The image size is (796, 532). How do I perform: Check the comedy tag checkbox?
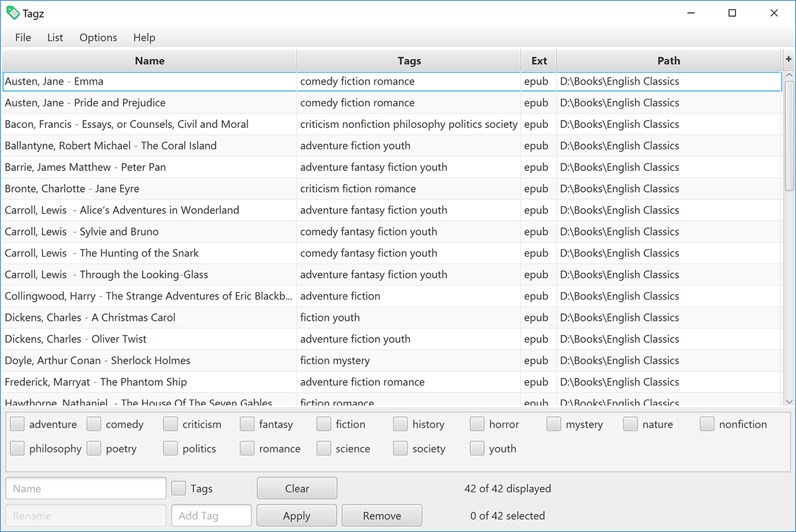[94, 424]
